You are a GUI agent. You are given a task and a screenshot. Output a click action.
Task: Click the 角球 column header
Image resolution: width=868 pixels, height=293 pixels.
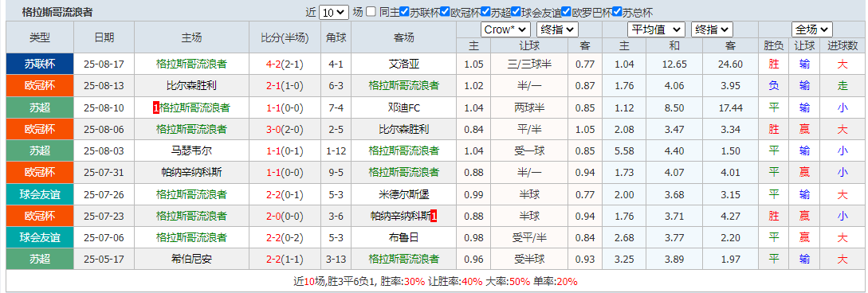[336, 37]
